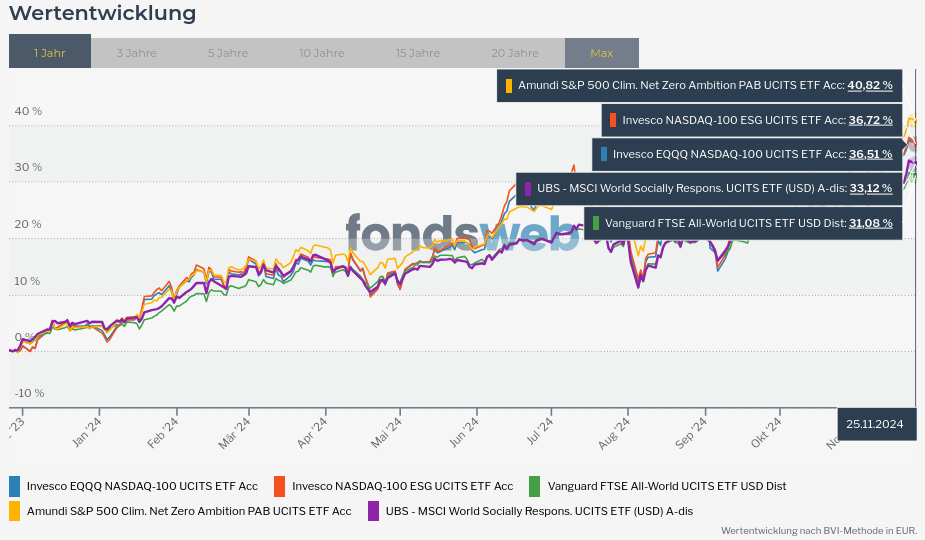Select the 1 Jahr time range tab
925x540 pixels.
pyautogui.click(x=49, y=53)
